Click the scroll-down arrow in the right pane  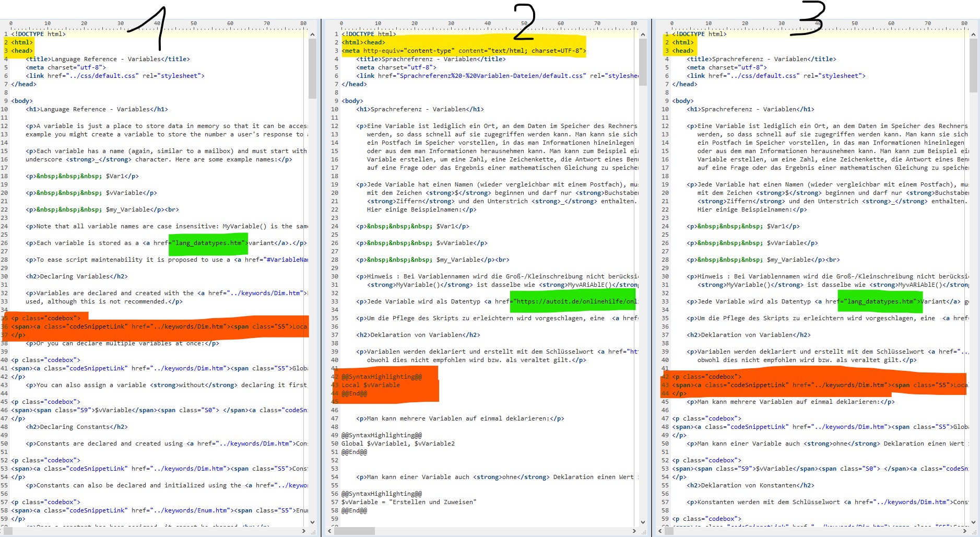(x=973, y=522)
